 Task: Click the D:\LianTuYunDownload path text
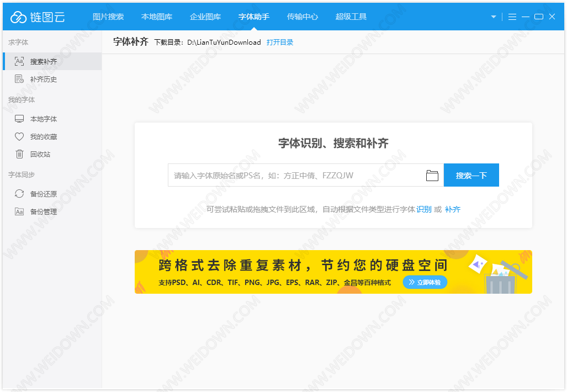[224, 43]
